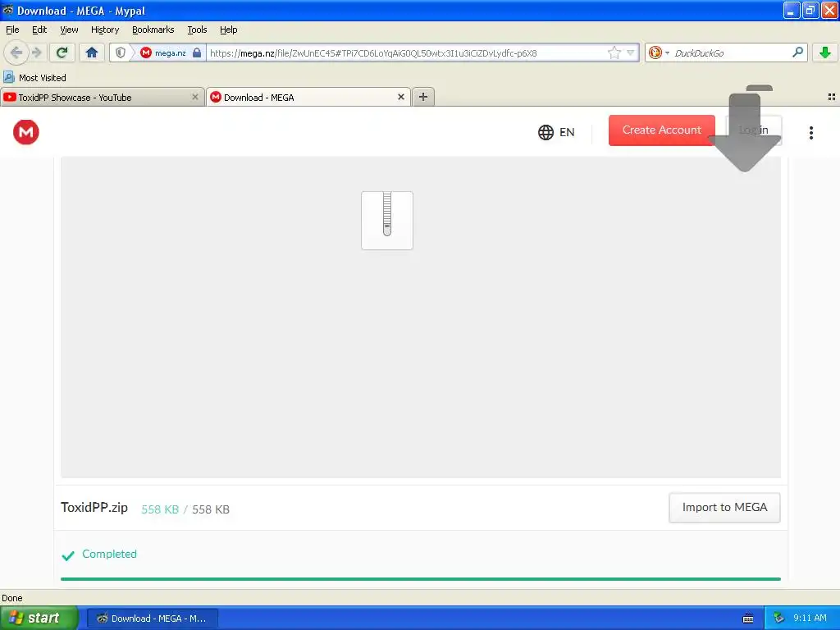The height and width of the screenshot is (630, 840).
Task: Click the Download - MEGA taskbar button
Action: [152, 619]
